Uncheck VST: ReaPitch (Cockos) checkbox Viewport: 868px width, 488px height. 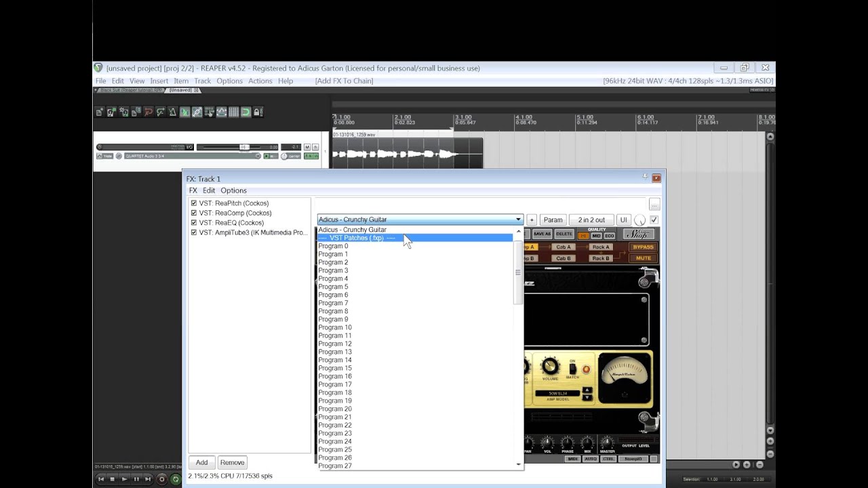194,203
